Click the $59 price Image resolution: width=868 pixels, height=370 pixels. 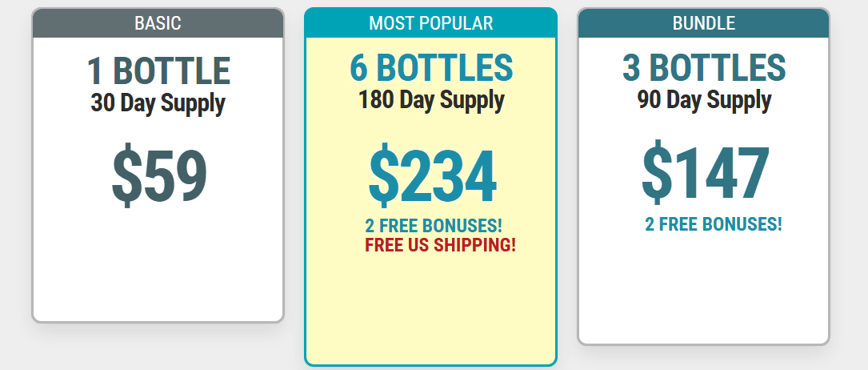[159, 175]
